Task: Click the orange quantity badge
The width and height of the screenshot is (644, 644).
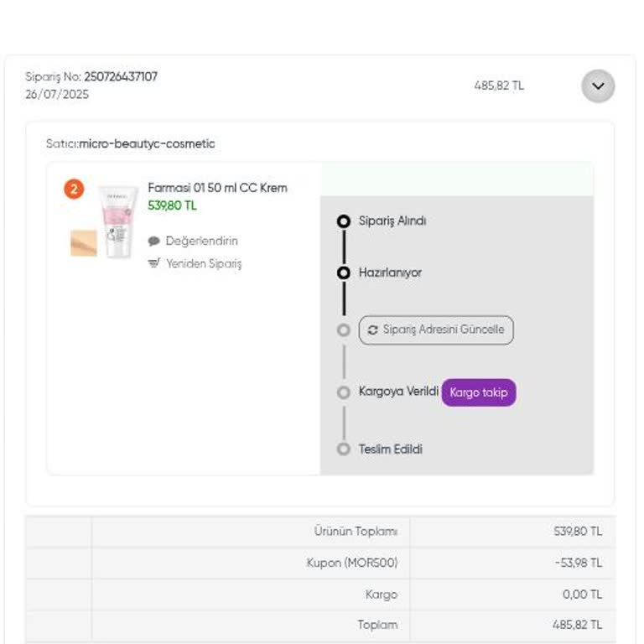Action: [74, 190]
